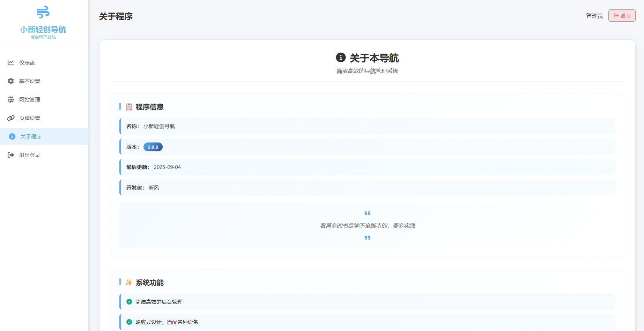Screen dimensions: 644x331
Task: Click the 小新轻创导航 sidebar title
Action: tap(43, 30)
